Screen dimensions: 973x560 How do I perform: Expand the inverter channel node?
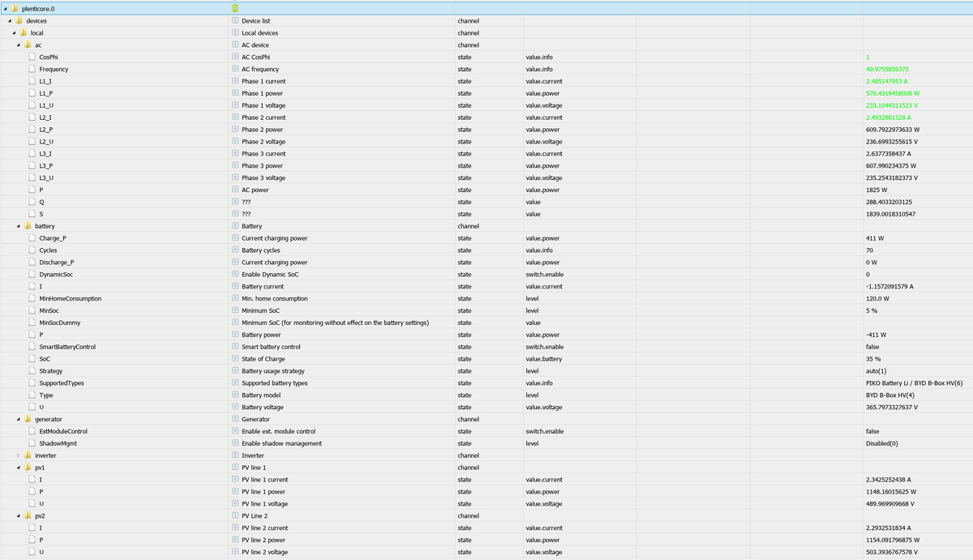tap(18, 455)
